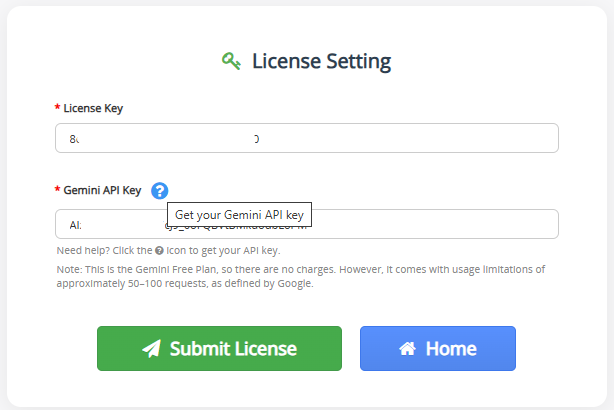This screenshot has width=614, height=410.
Task: Click the green key icon beside License Setting
Action: 231,61
